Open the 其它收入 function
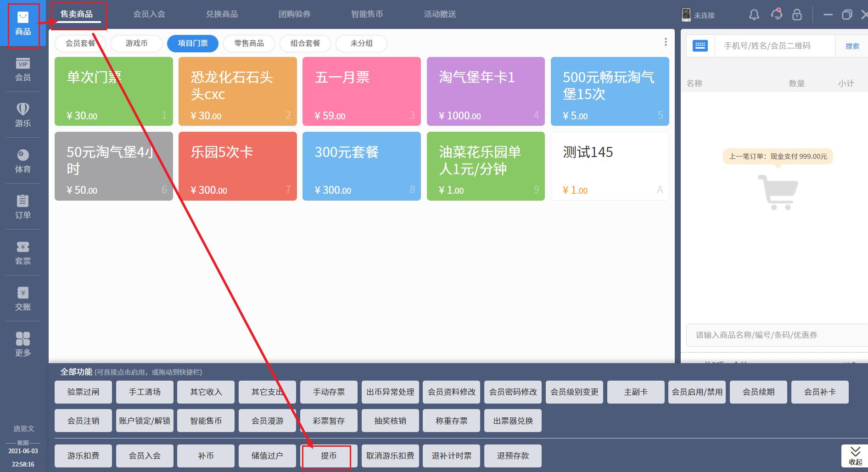This screenshot has width=868, height=472. point(206,392)
